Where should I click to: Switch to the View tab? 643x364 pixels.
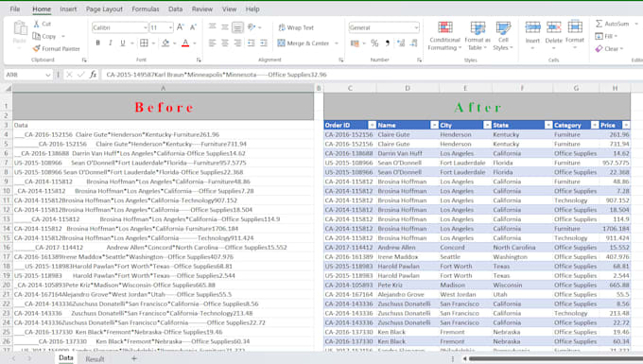(x=229, y=9)
